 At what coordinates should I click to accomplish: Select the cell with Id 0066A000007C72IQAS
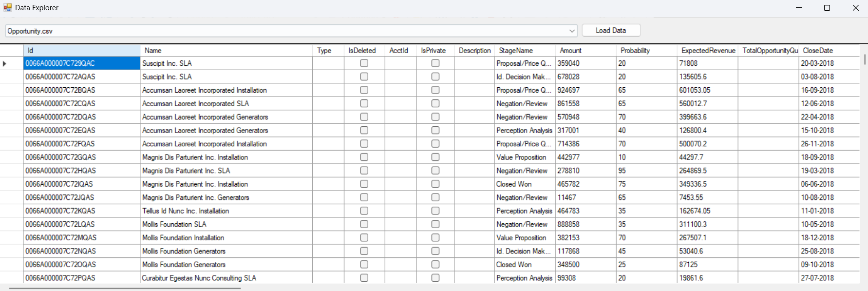click(x=81, y=184)
